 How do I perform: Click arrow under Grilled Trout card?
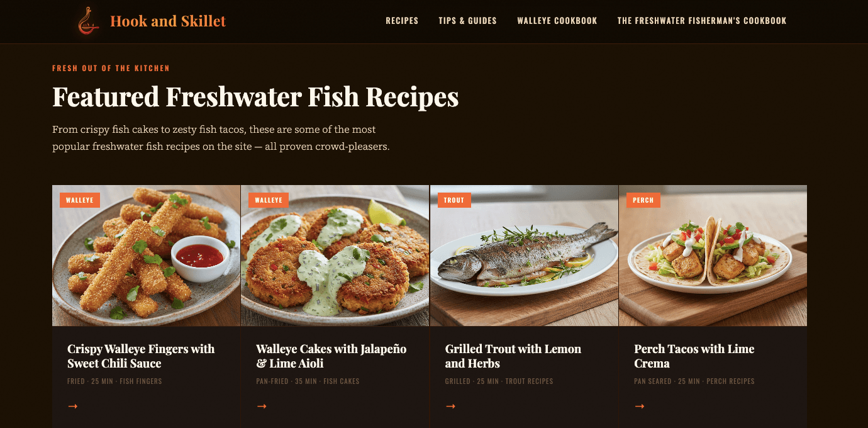click(450, 406)
